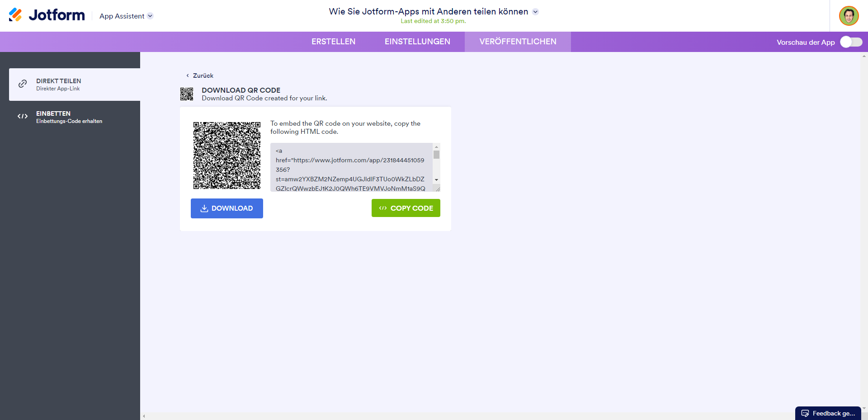Click the blue Download button

pyautogui.click(x=227, y=208)
